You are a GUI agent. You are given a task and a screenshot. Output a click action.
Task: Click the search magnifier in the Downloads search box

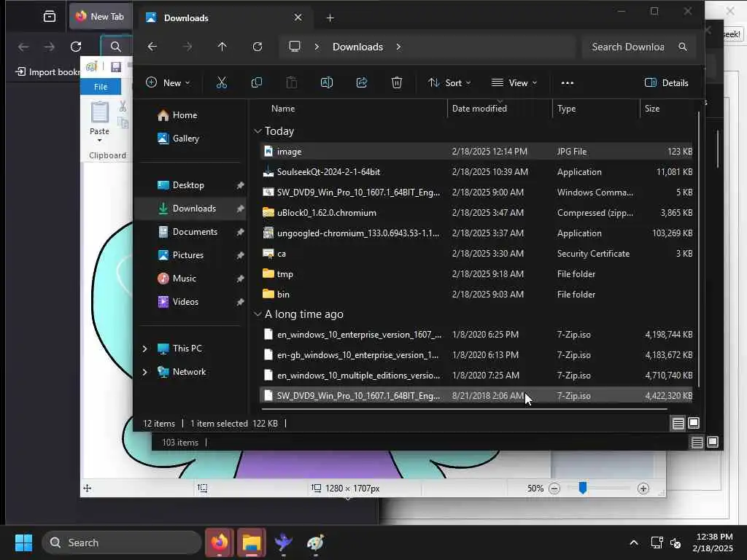point(683,47)
